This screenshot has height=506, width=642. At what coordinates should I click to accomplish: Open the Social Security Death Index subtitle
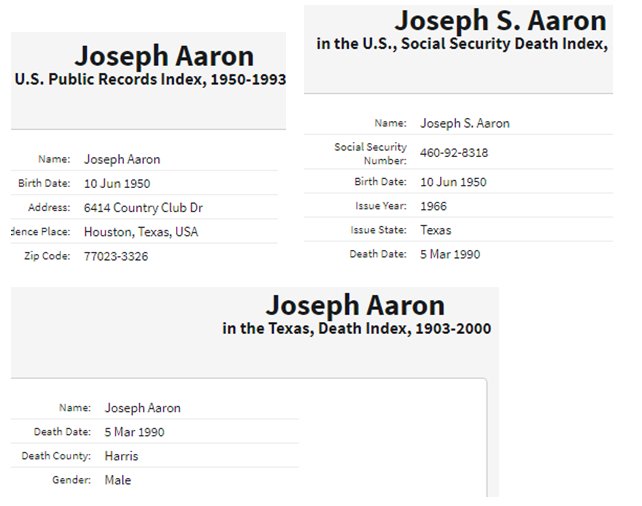pos(461,44)
